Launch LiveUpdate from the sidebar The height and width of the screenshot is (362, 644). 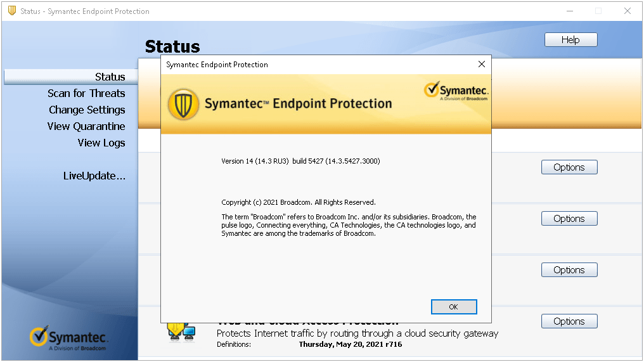94,176
